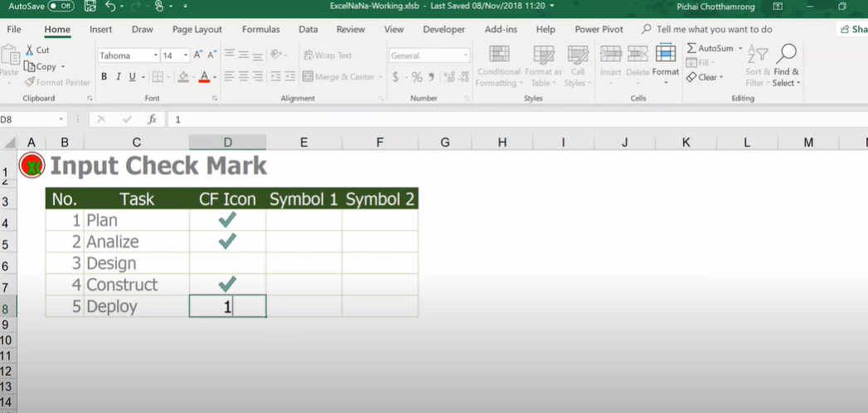Image resolution: width=868 pixels, height=413 pixels.
Task: Switch to the Power Pivot tab
Action: (x=599, y=29)
